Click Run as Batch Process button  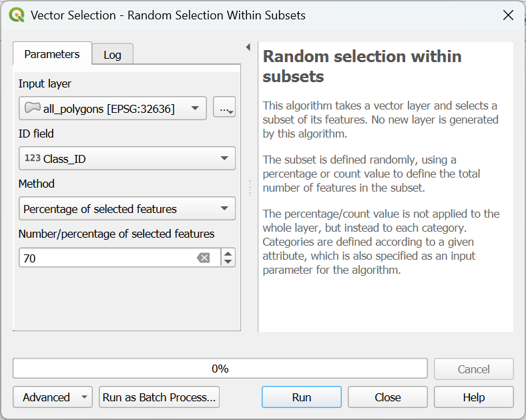point(159,397)
